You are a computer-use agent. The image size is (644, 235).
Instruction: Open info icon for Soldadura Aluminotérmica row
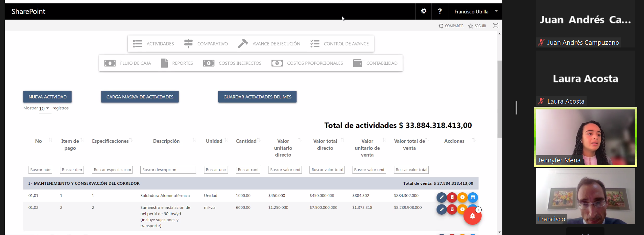coord(462,197)
